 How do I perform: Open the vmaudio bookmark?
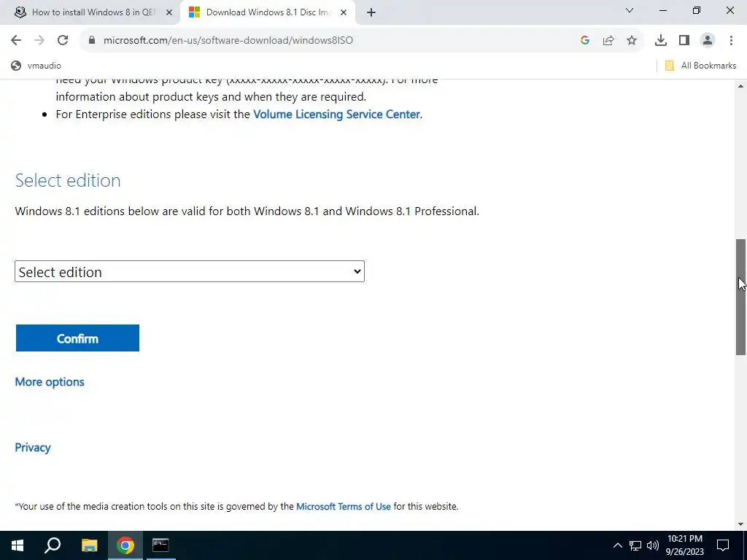36,66
